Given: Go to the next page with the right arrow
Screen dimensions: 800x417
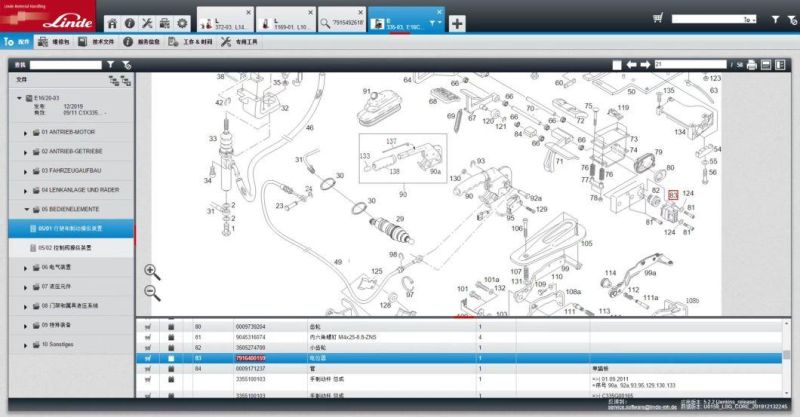Looking at the screenshot, I should click(x=645, y=65).
